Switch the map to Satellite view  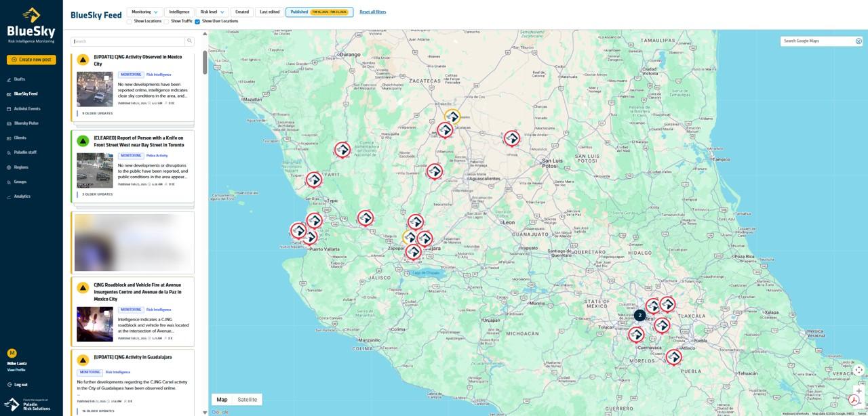247,400
